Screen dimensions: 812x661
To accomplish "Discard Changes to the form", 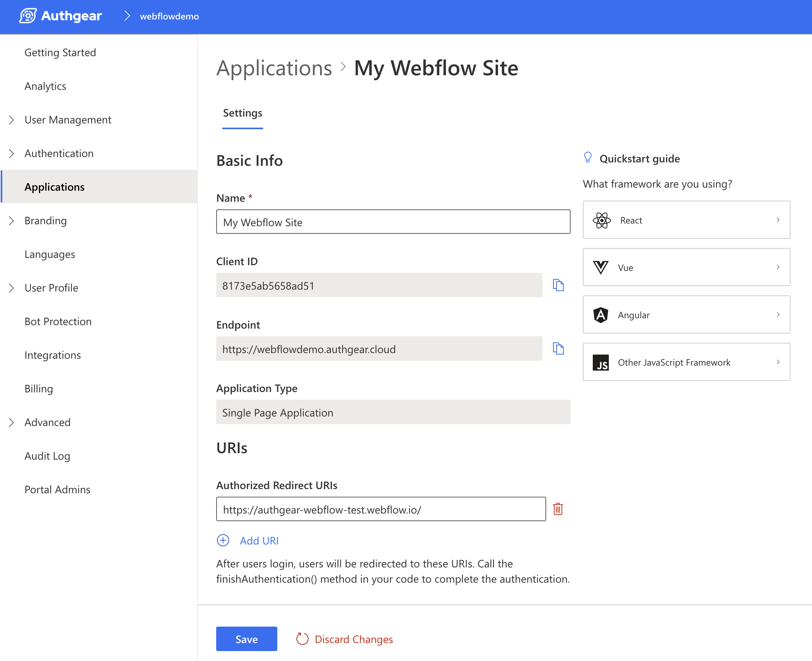I will [345, 639].
